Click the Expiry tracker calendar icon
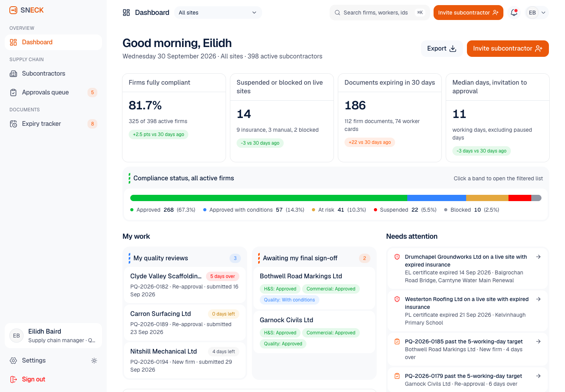565x392 pixels. [x=13, y=124]
